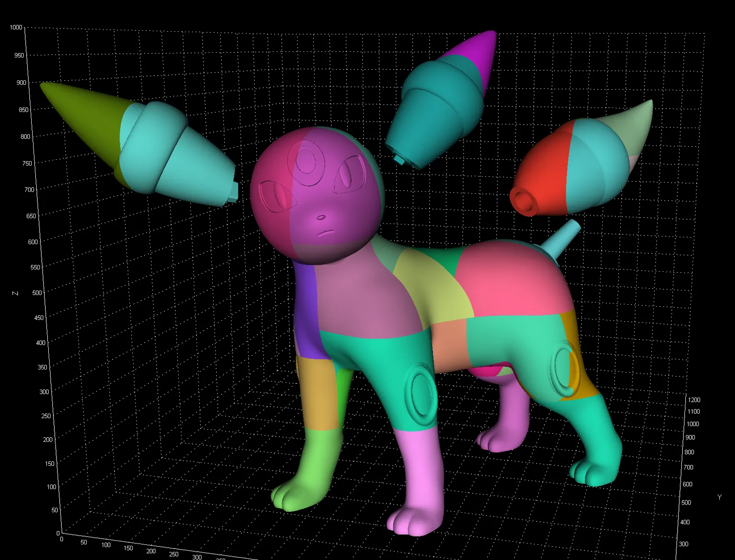Click the Z axis letter label
The height and width of the screenshot is (560, 735).
point(15,293)
